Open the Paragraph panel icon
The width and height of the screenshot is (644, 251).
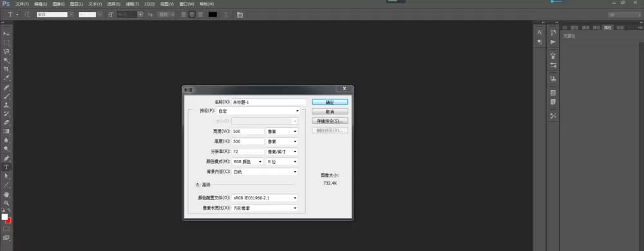540,41
